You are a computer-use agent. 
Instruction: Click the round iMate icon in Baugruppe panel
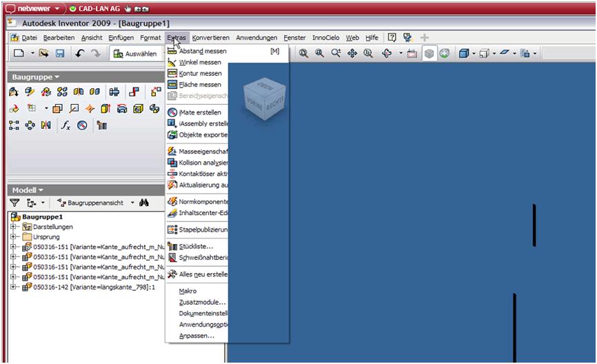point(82,125)
